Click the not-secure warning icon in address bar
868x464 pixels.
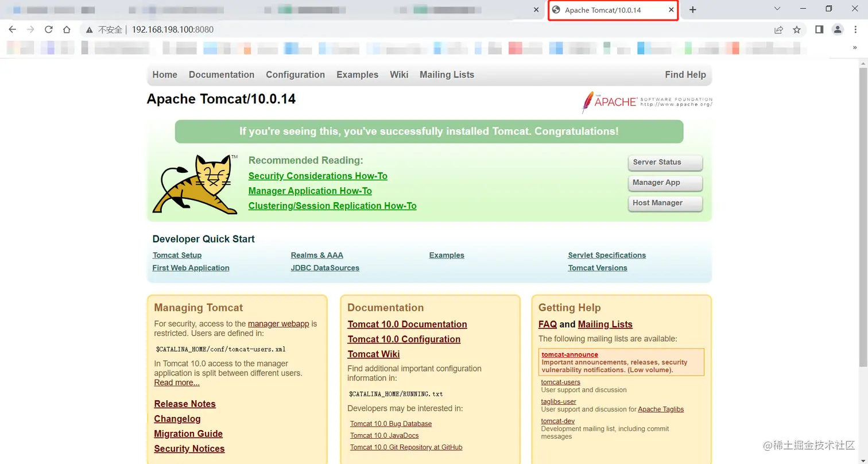(90, 29)
